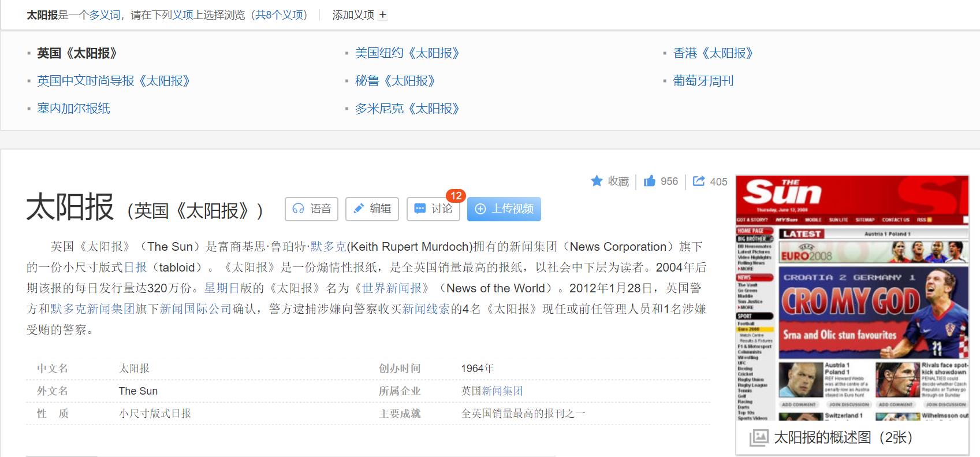Follow the 新闻国际公司 link
This screenshot has height=457, width=980.
[x=196, y=309]
